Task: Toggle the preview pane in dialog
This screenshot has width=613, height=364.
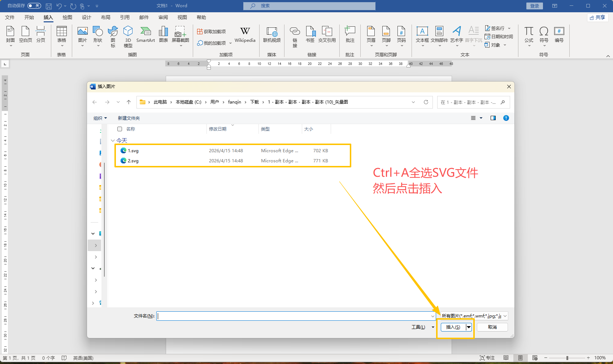Action: click(x=493, y=118)
